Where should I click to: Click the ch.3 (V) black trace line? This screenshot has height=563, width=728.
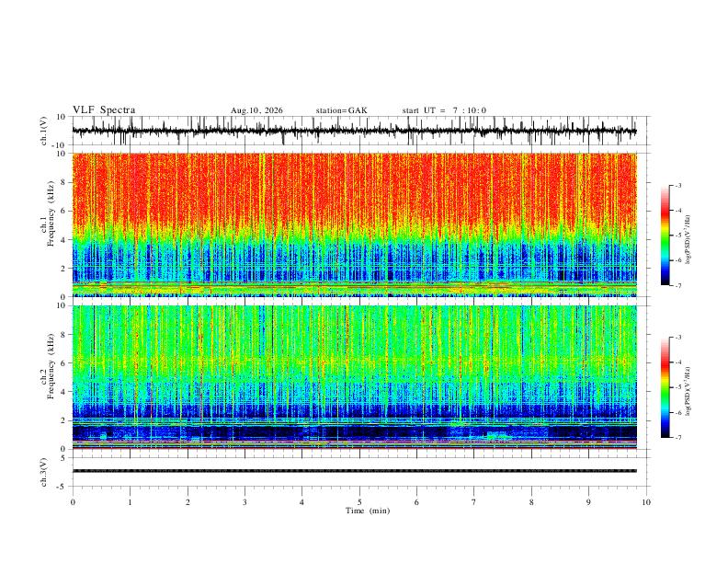coord(354,471)
